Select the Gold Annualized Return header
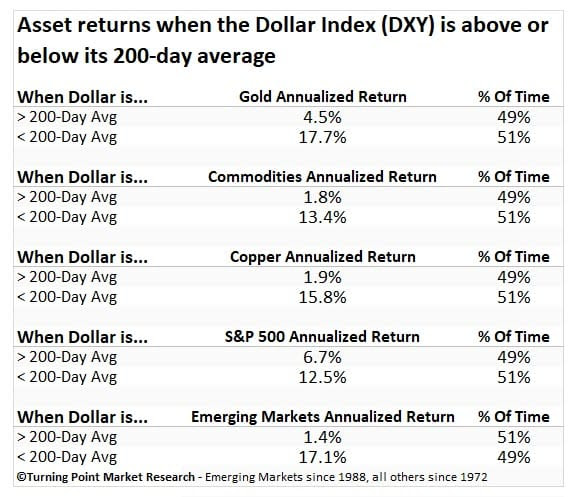The height and width of the screenshot is (497, 577). tap(323, 97)
